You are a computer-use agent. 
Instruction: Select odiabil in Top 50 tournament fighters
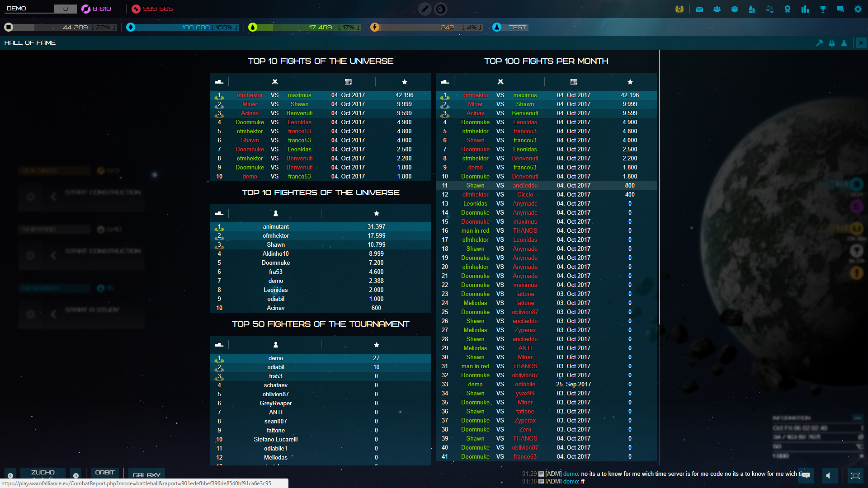(276, 367)
